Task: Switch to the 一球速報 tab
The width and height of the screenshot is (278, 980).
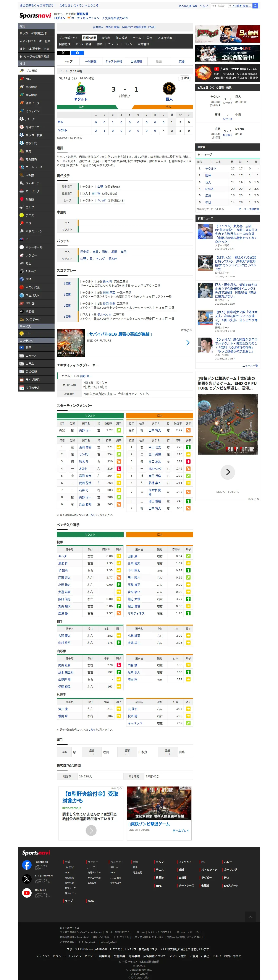Action: coord(91,61)
